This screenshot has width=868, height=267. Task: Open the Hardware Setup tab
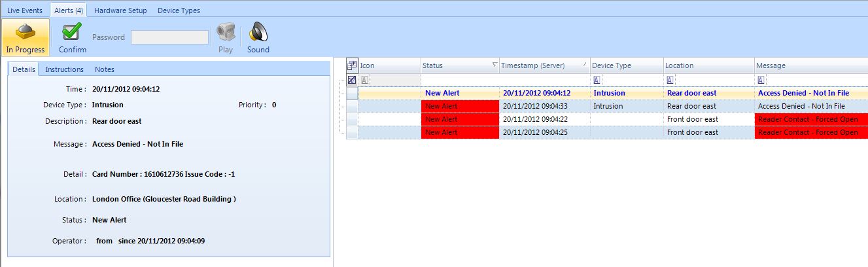[120, 10]
